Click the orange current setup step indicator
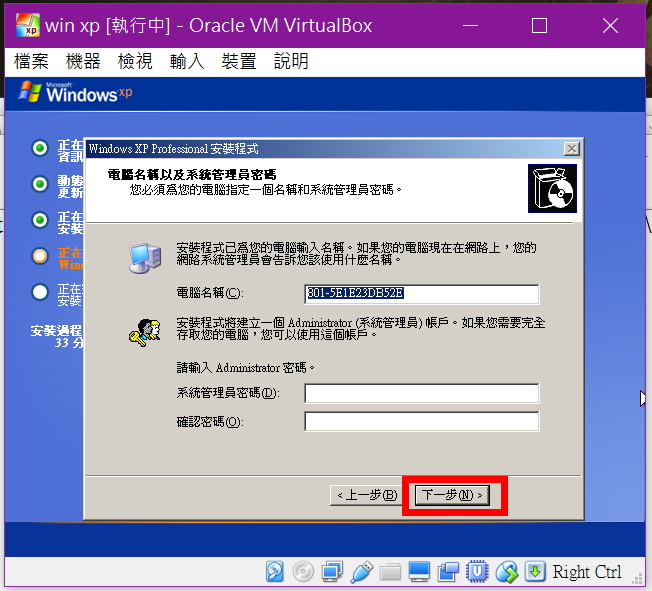This screenshot has height=591, width=652. pos(40,256)
